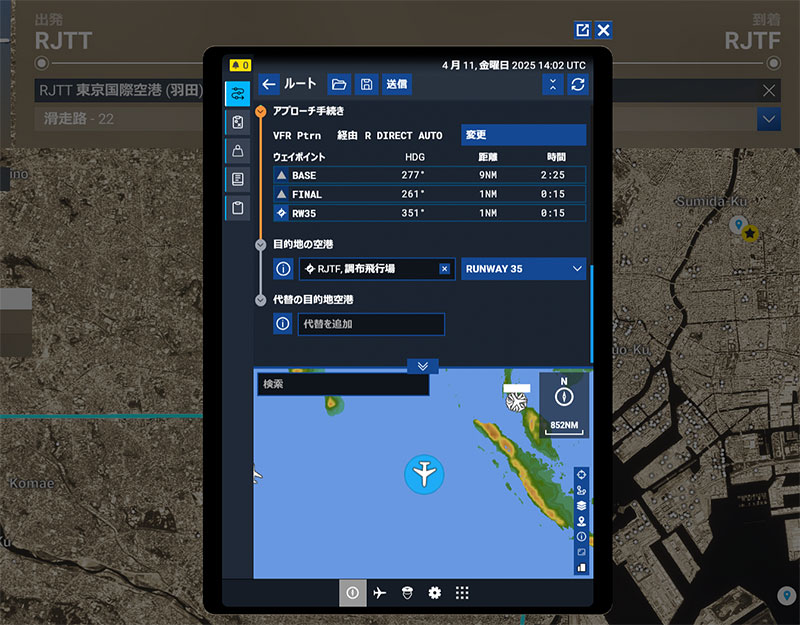Click the 検索 map search field
The width and height of the screenshot is (800, 625).
[343, 384]
